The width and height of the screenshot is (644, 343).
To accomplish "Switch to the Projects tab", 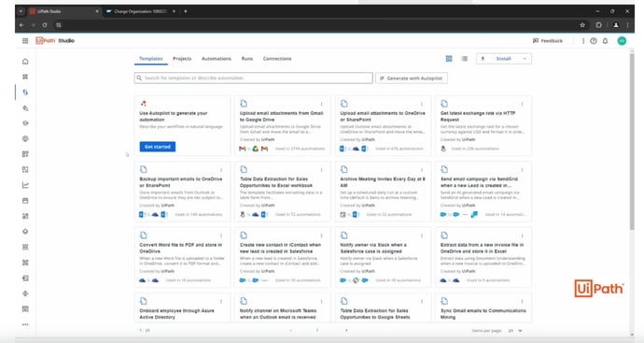I will tap(182, 59).
